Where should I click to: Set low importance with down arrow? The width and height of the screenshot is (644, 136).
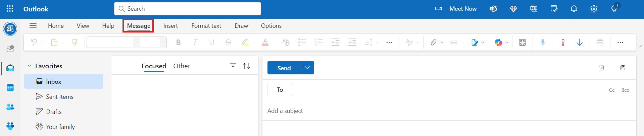pos(580,42)
